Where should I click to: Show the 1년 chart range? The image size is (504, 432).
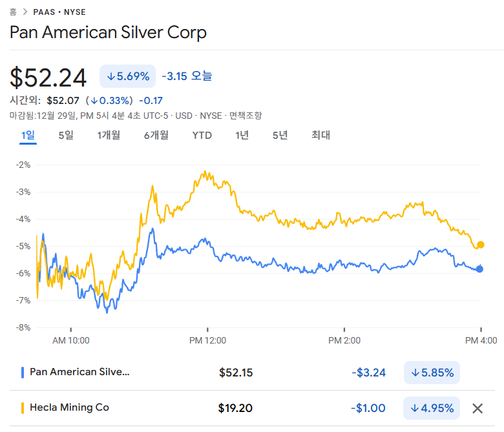tap(242, 135)
